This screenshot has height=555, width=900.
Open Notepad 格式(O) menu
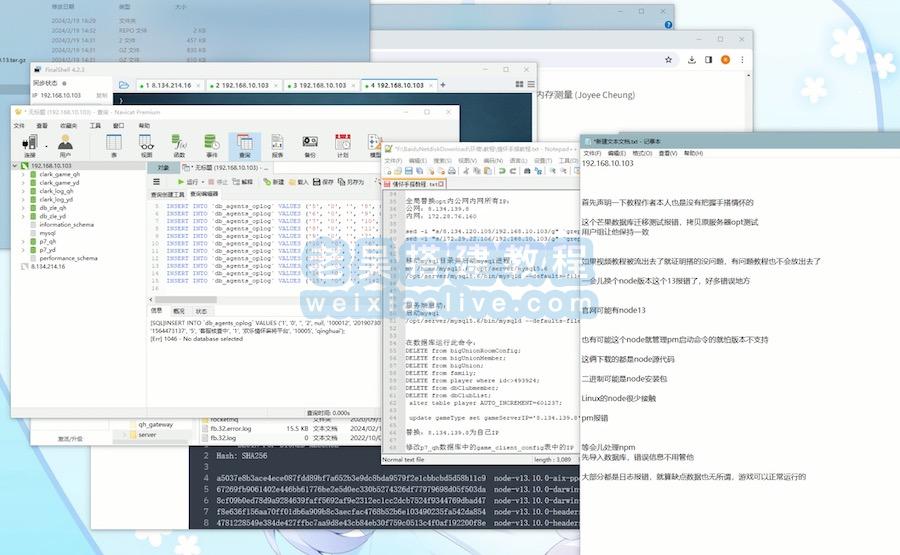[642, 153]
